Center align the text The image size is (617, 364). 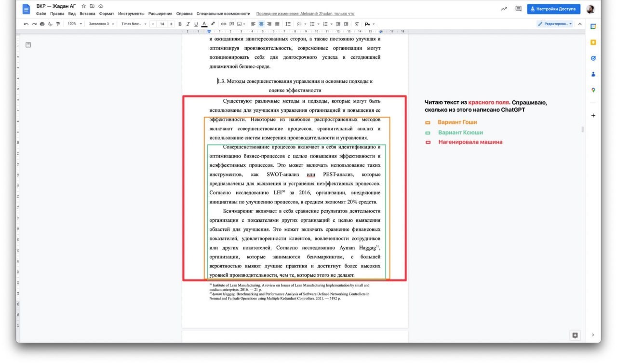point(261,24)
